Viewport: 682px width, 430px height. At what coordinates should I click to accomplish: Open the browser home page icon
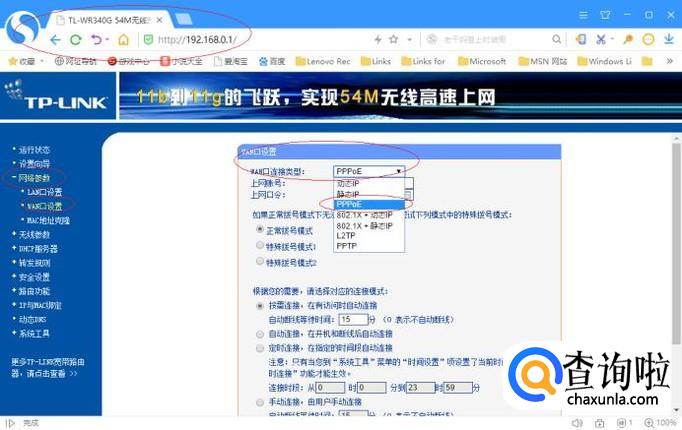tap(124, 40)
